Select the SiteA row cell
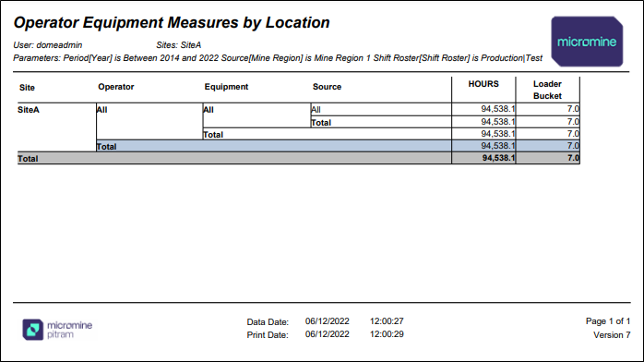Viewport: 644px width, 362px height. 29,110
